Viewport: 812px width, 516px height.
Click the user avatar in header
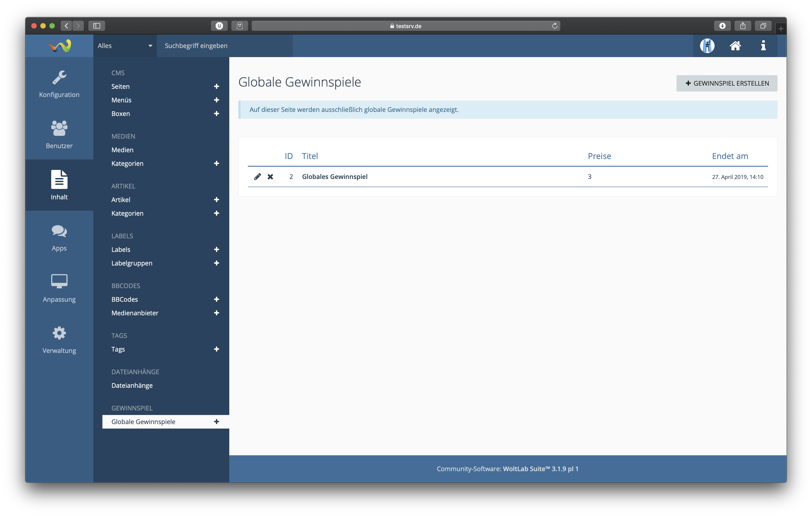[x=707, y=46]
